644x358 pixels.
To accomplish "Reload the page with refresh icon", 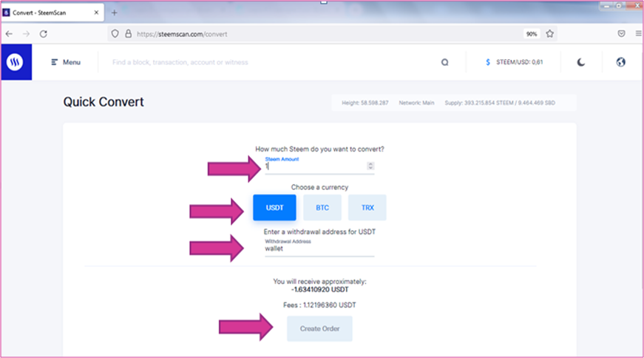I will click(44, 34).
